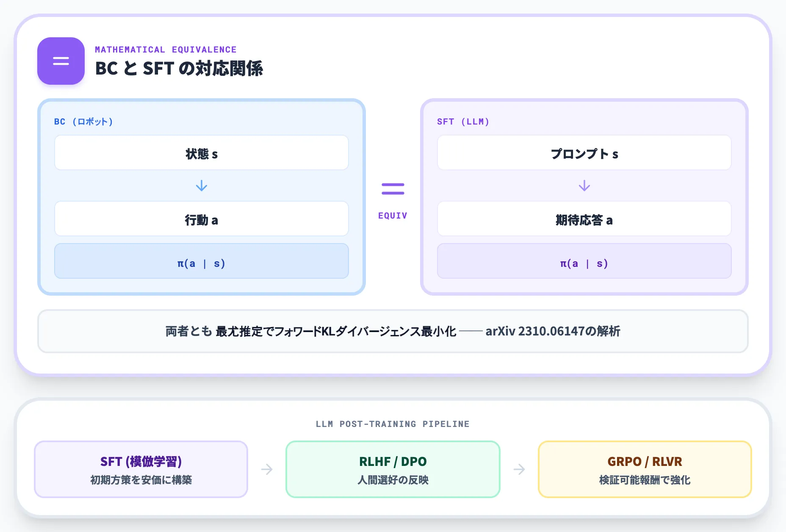786x532 pixels.
Task: Open the RLHF / DPO pipeline card
Action: coord(393,469)
